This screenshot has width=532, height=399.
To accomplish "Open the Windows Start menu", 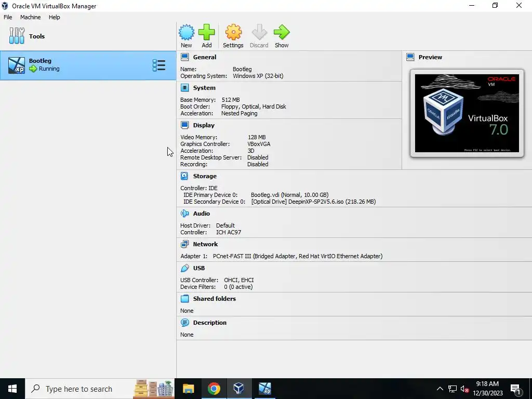I will click(12, 389).
